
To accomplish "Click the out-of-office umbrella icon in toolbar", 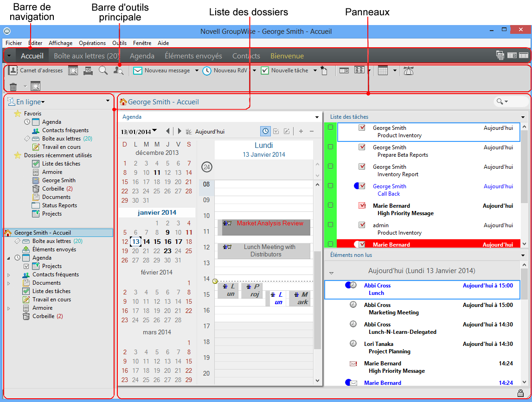I will point(409,70).
